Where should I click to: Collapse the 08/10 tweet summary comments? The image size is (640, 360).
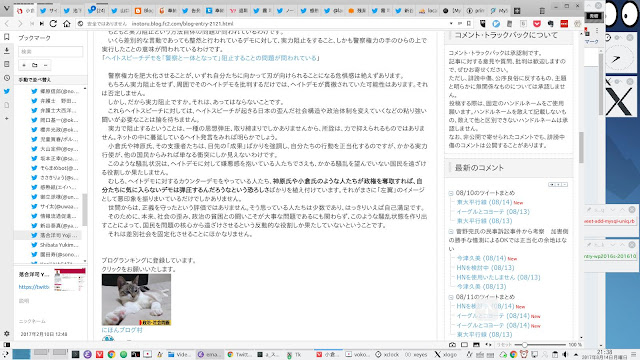(x=451, y=193)
